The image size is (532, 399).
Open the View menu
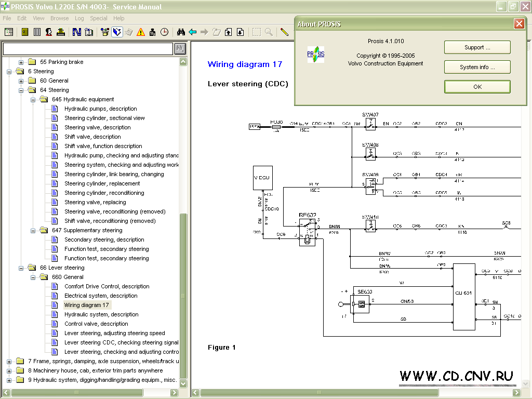(x=38, y=18)
